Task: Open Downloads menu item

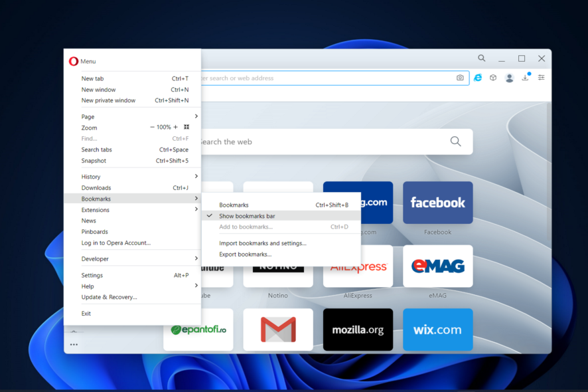Action: pos(132,188)
